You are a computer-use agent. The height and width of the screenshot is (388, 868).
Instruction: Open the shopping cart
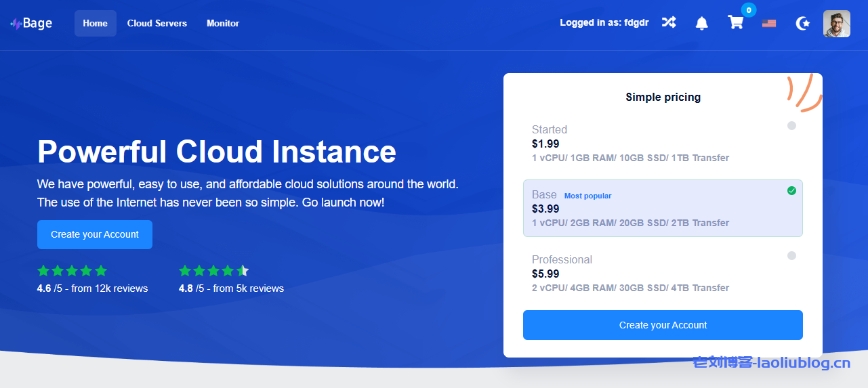pyautogui.click(x=735, y=23)
